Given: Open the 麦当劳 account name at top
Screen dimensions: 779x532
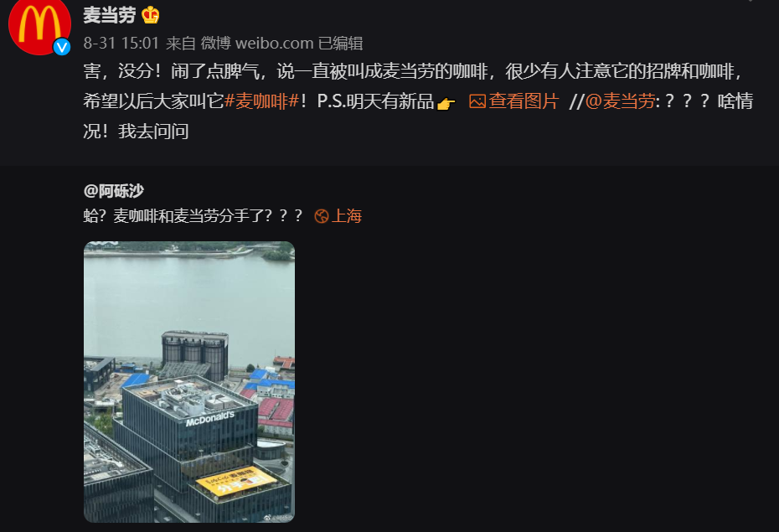Looking at the screenshot, I should tap(109, 15).
